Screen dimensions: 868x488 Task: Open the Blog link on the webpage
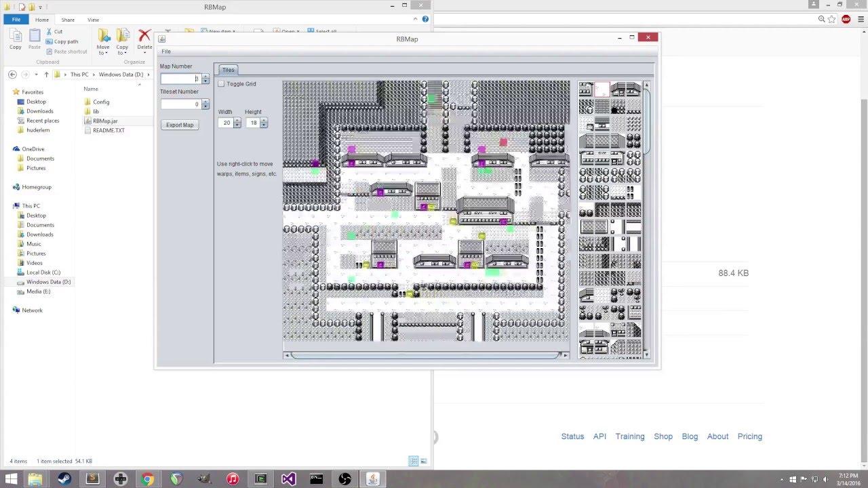(x=690, y=436)
